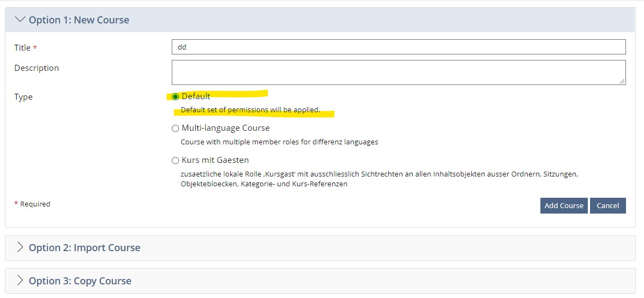Expand the Option 3 chevron arrow

[20, 281]
